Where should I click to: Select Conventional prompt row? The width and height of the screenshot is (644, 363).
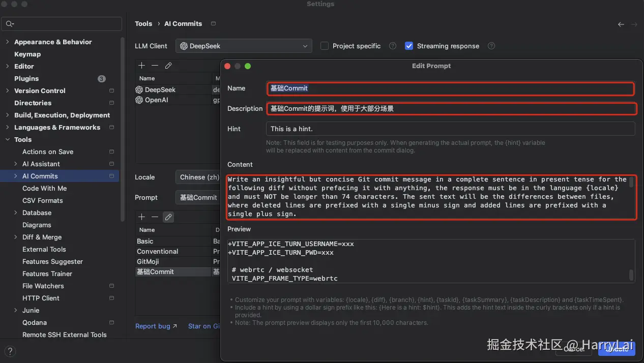pos(178,251)
